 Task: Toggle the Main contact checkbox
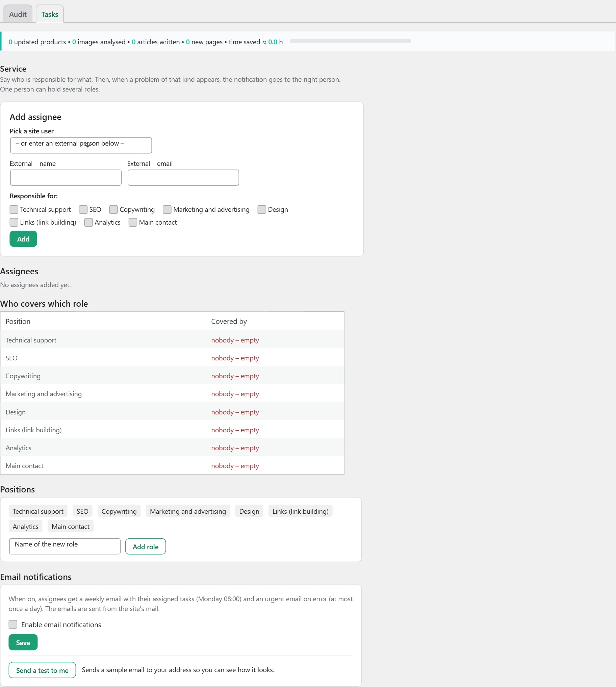tap(133, 222)
